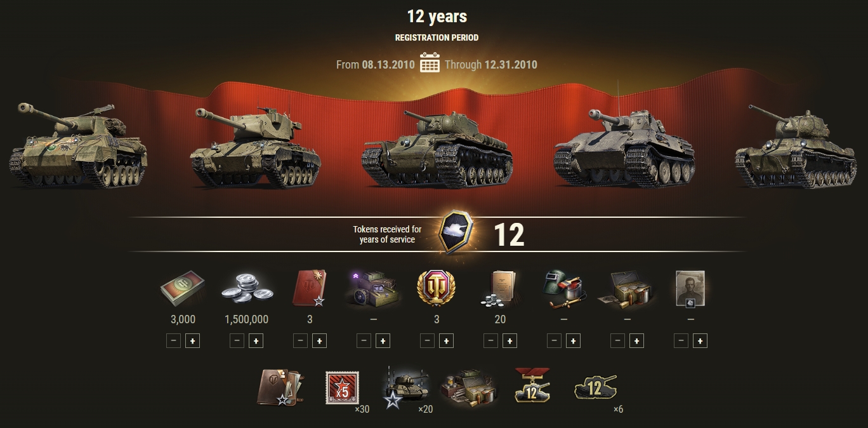Image resolution: width=868 pixels, height=428 pixels.
Task: Add premium days using plus button
Action: [x=446, y=341]
